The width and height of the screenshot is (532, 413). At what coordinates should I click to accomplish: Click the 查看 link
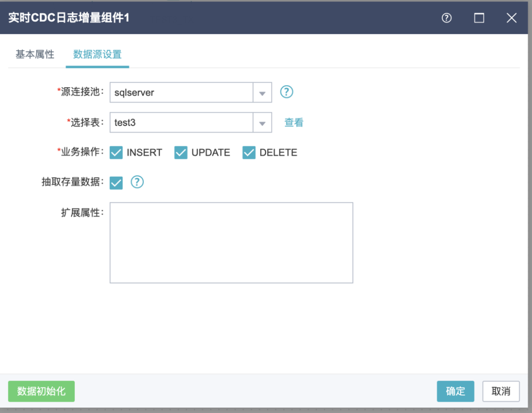[x=294, y=123]
